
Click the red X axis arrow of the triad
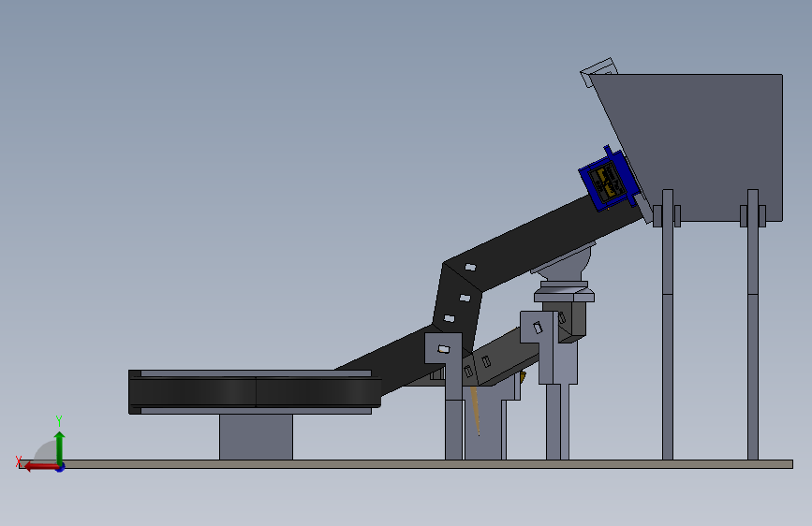click(40, 467)
